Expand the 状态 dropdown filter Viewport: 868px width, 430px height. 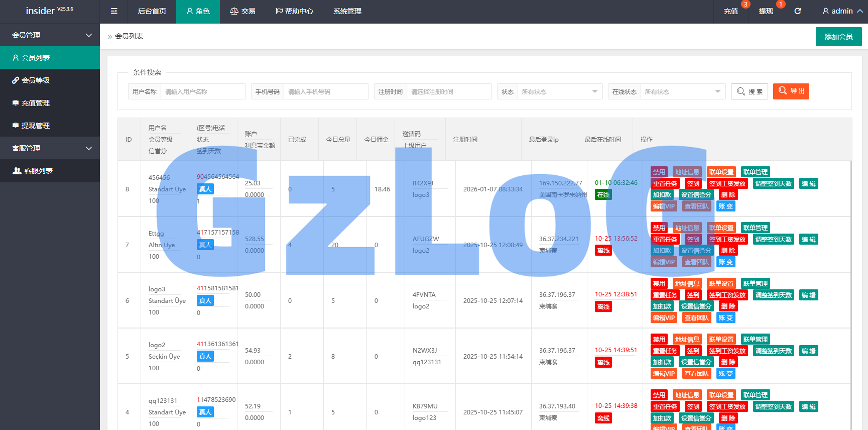tap(559, 91)
